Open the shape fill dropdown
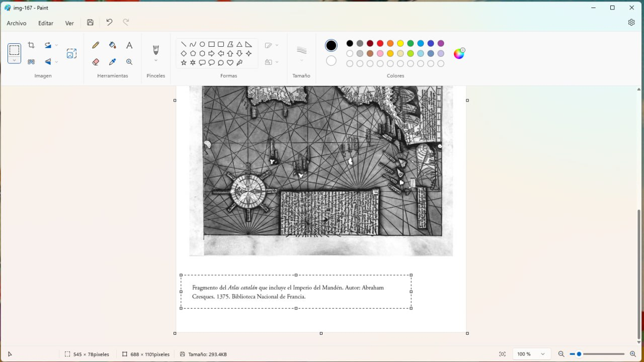This screenshot has height=362, width=644. coord(271,62)
